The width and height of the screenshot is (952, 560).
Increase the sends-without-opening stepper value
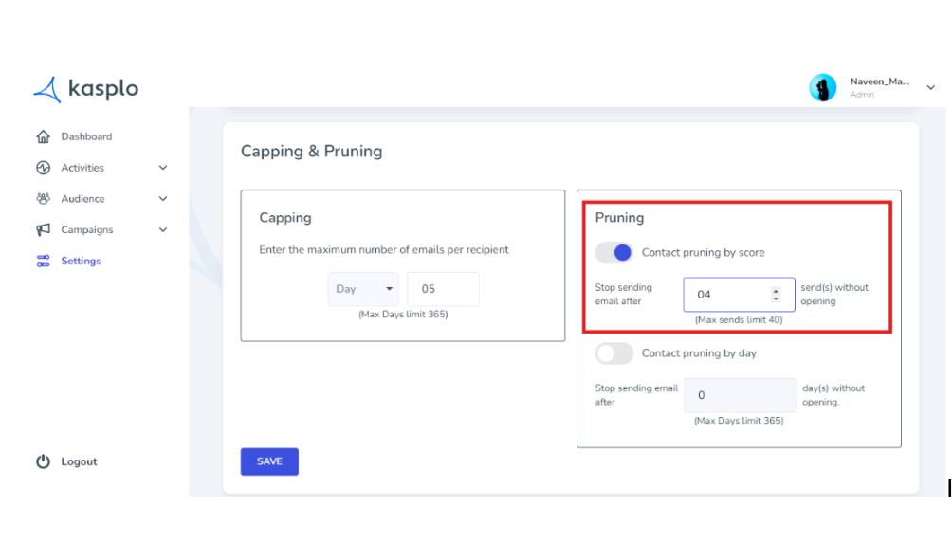776,290
